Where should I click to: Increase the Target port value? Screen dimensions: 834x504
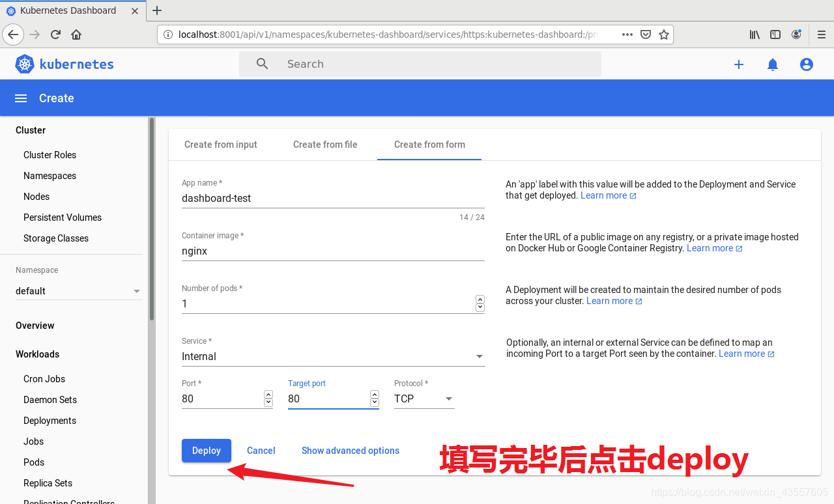coord(375,395)
